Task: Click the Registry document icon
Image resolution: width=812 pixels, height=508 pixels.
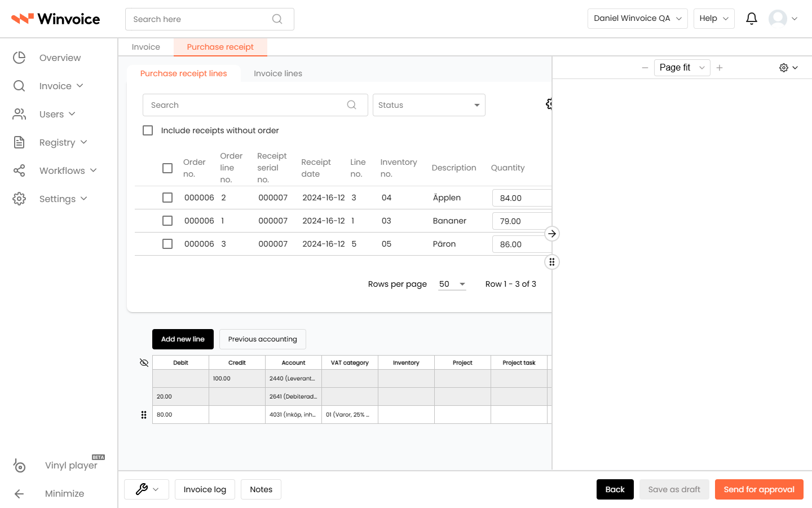Action: pos(19,142)
